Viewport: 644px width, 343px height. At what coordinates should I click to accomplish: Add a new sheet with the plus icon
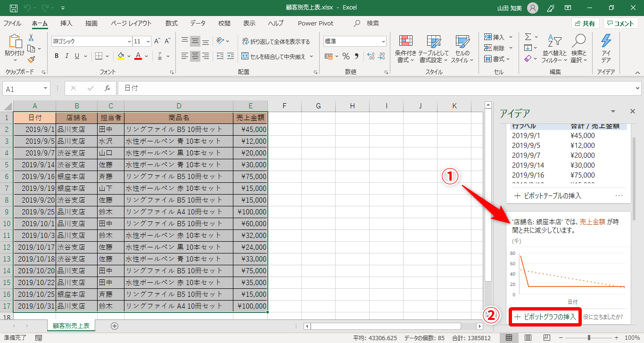114,326
